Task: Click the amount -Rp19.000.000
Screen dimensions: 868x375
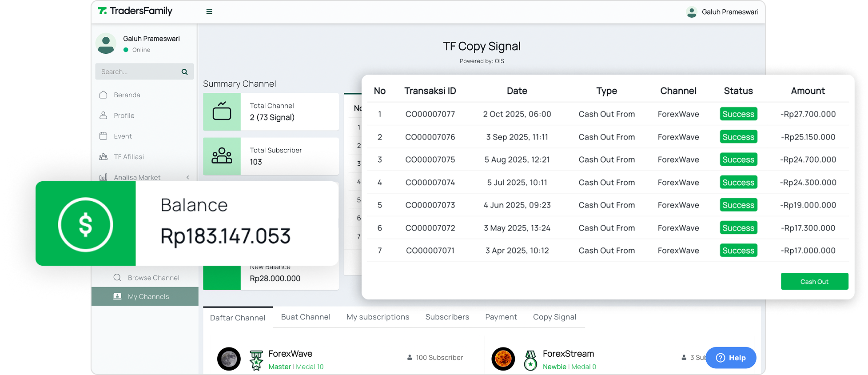Action: click(808, 205)
